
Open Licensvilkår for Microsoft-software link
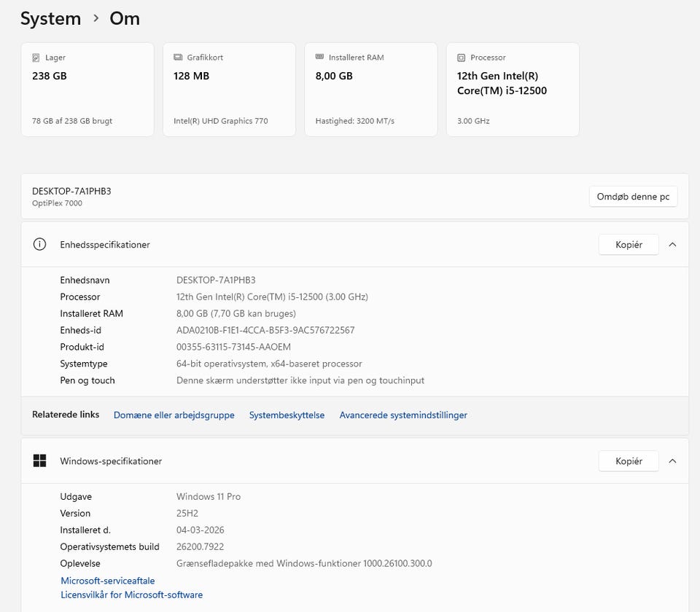(x=132, y=595)
